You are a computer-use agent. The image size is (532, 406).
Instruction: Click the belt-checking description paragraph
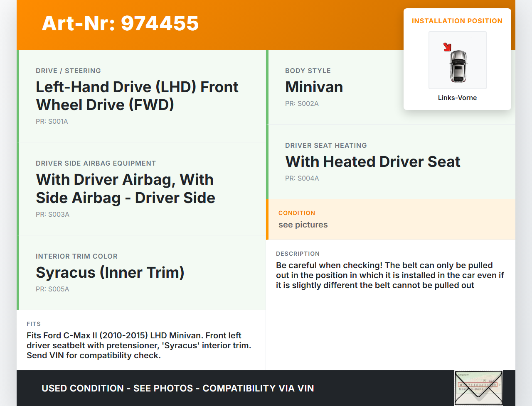pos(389,276)
